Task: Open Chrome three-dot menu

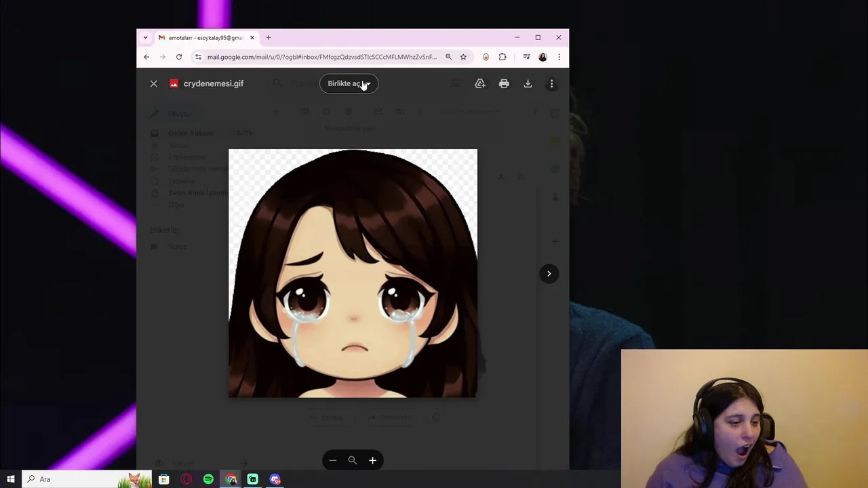Action: (x=559, y=57)
